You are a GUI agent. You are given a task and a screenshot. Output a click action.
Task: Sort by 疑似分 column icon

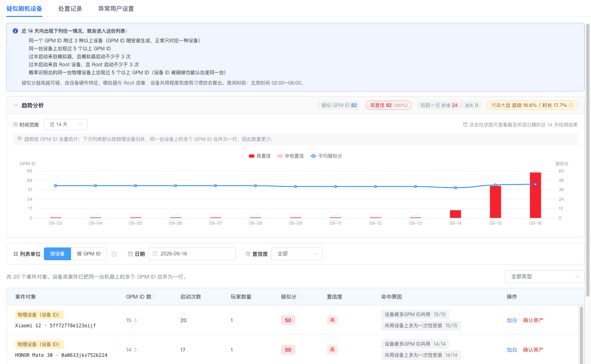299,297
